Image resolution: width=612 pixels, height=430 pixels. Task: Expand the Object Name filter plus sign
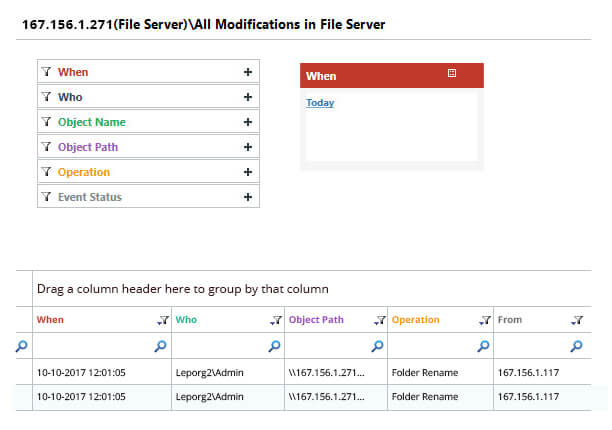click(x=248, y=122)
